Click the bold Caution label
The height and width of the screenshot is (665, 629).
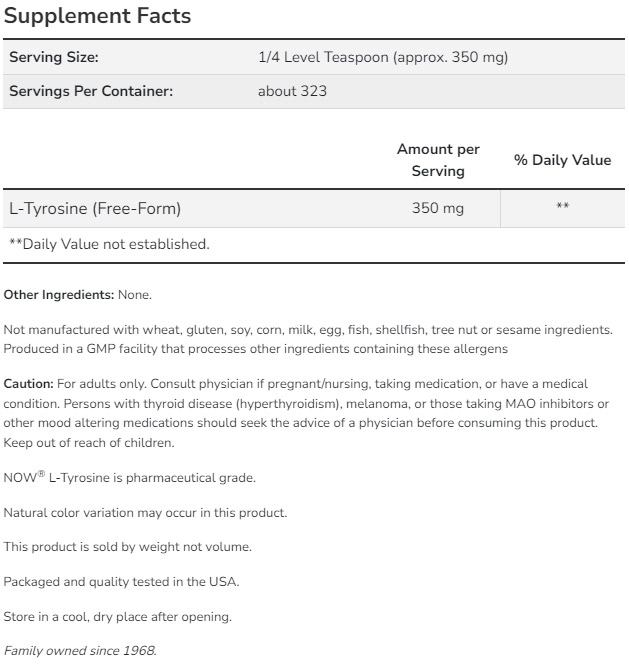click(29, 383)
